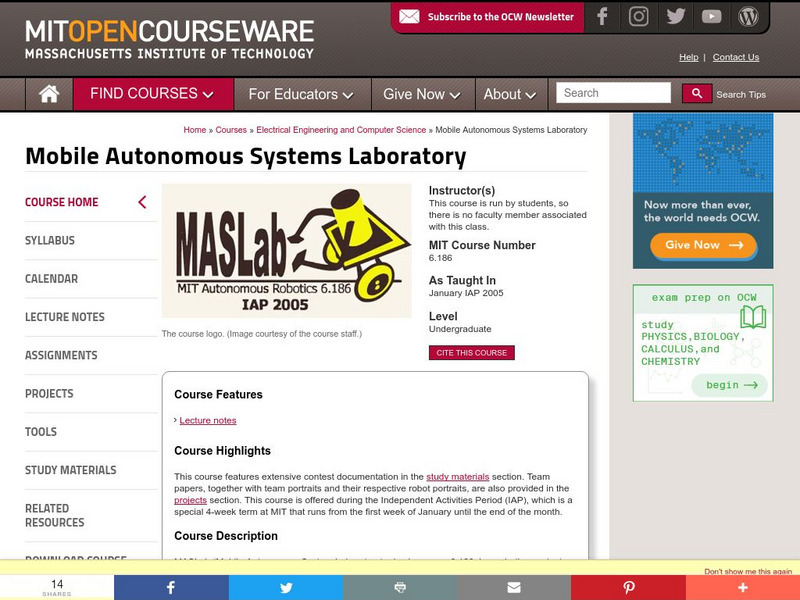Click the CITE THIS COURSE button

(471, 353)
